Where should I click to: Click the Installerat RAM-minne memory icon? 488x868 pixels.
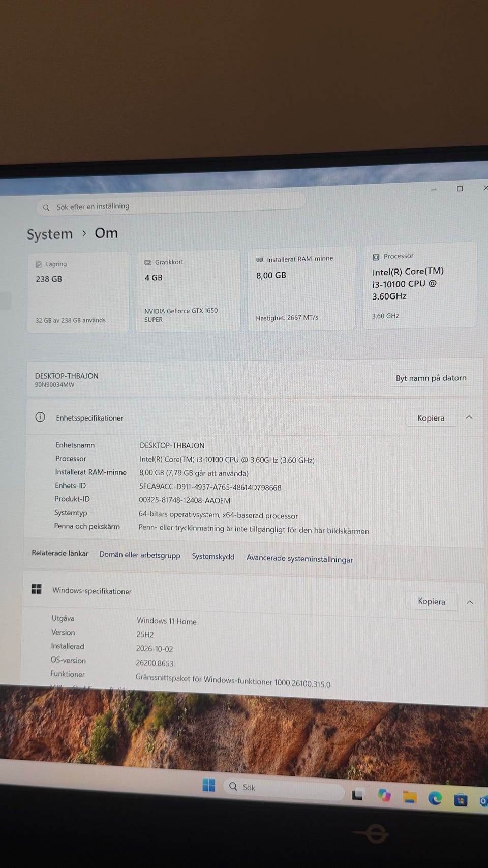tap(260, 260)
